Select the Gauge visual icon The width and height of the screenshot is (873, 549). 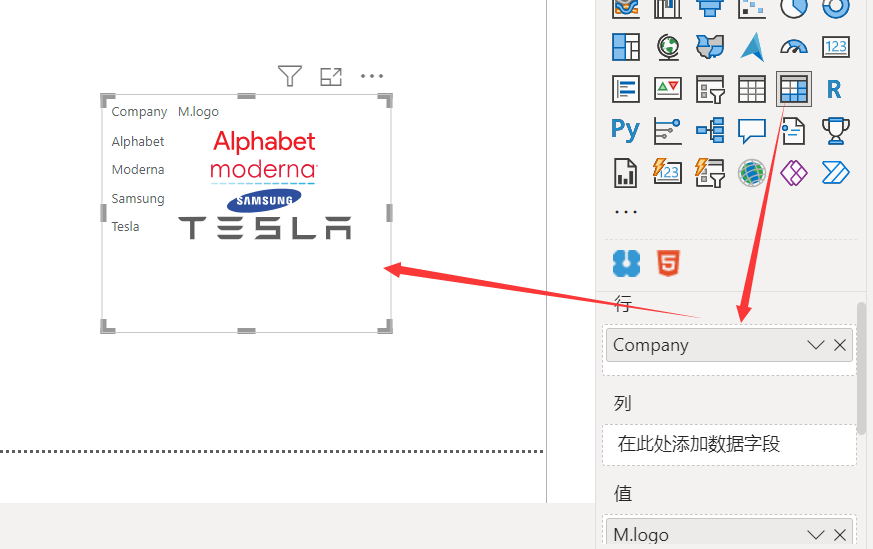point(794,47)
